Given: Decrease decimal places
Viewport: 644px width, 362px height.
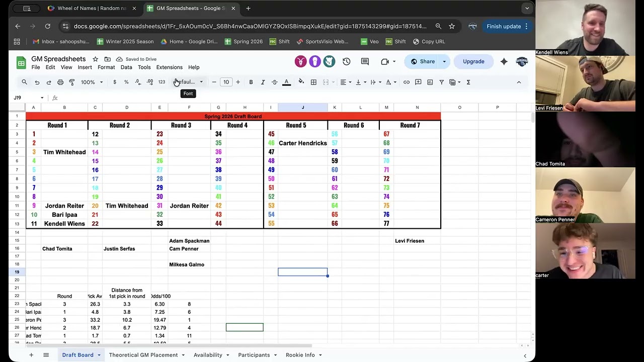Looking at the screenshot, I should click(x=138, y=82).
